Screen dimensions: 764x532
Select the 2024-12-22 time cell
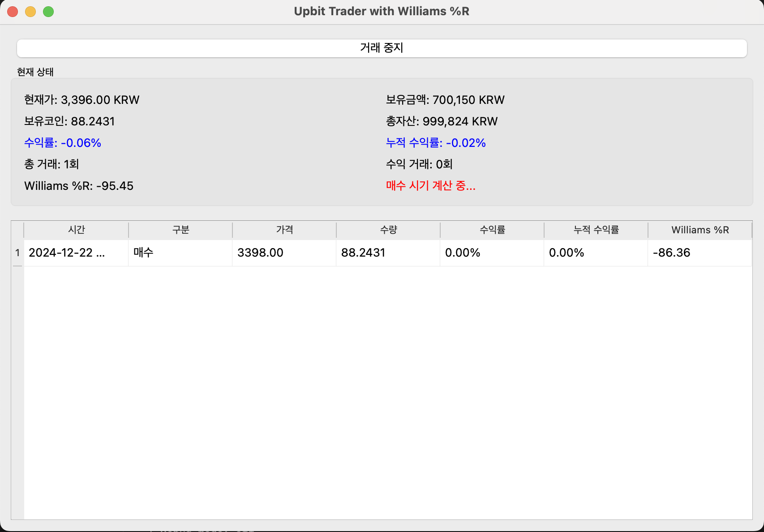point(76,253)
